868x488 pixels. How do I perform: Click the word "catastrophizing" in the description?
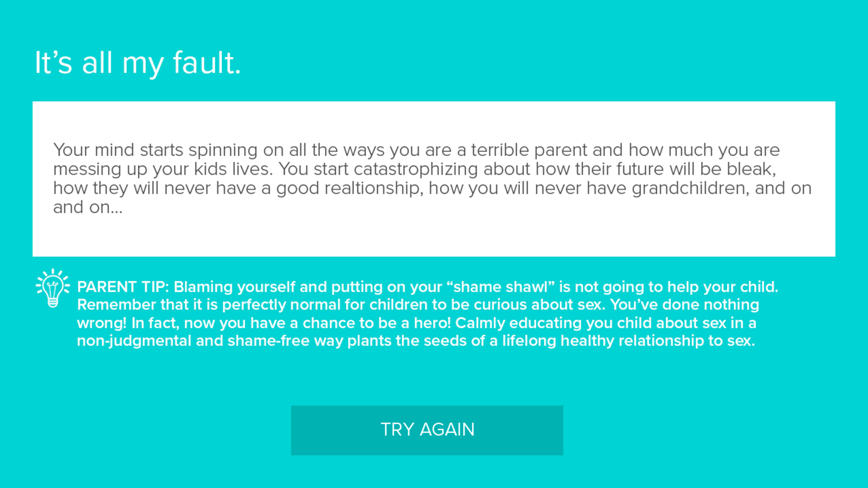(x=415, y=169)
